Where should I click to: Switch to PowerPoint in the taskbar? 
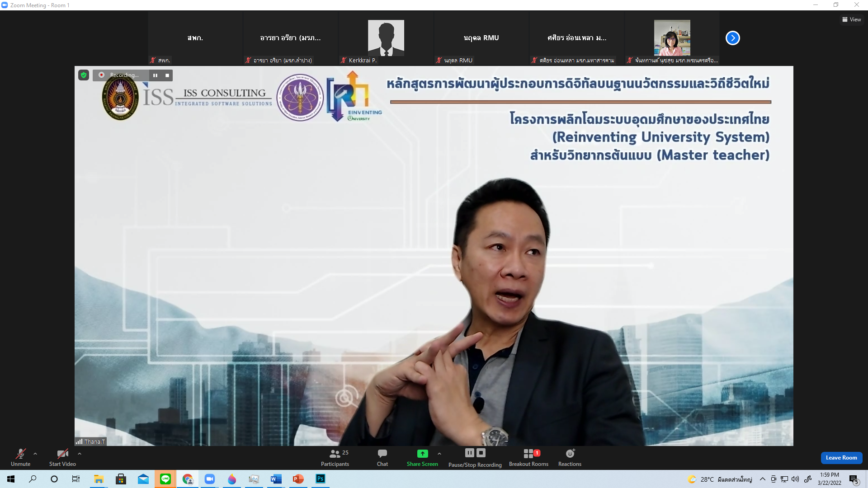(x=298, y=479)
